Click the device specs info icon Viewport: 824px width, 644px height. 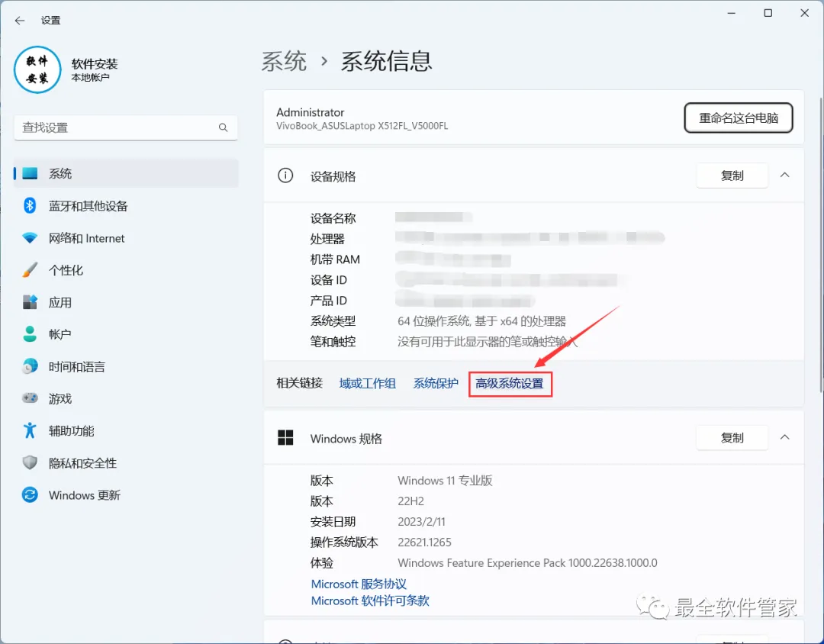(x=285, y=175)
